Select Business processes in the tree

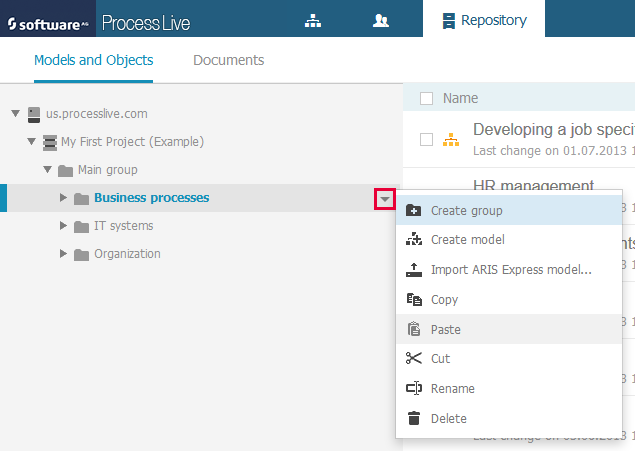coord(152,198)
